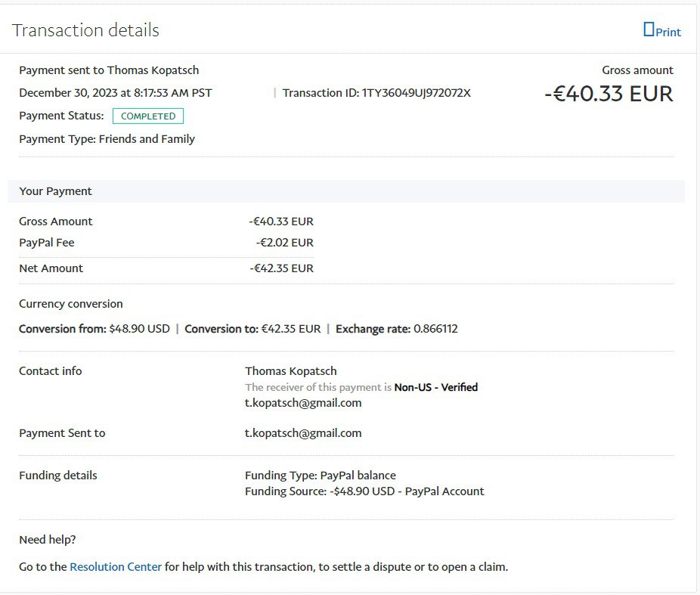Select the Transaction ID 1TY36049UJ972072X
The height and width of the screenshot is (595, 700).
pos(417,93)
